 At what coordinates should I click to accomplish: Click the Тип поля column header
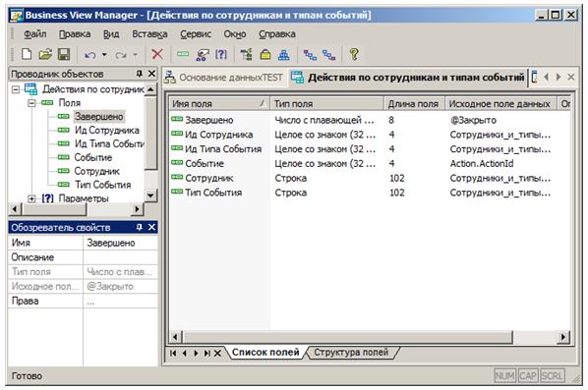[326, 104]
